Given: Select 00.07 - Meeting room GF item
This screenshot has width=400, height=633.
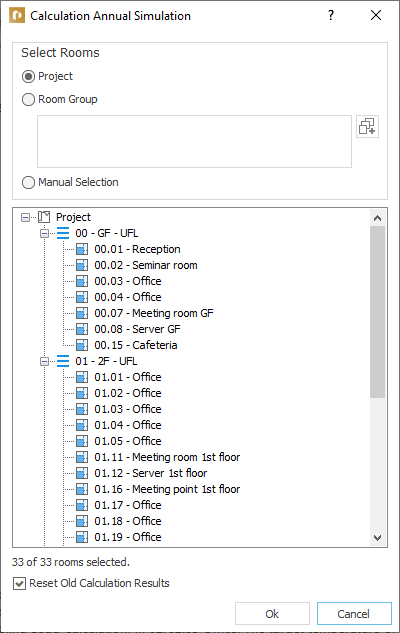Looking at the screenshot, I should 154,313.
